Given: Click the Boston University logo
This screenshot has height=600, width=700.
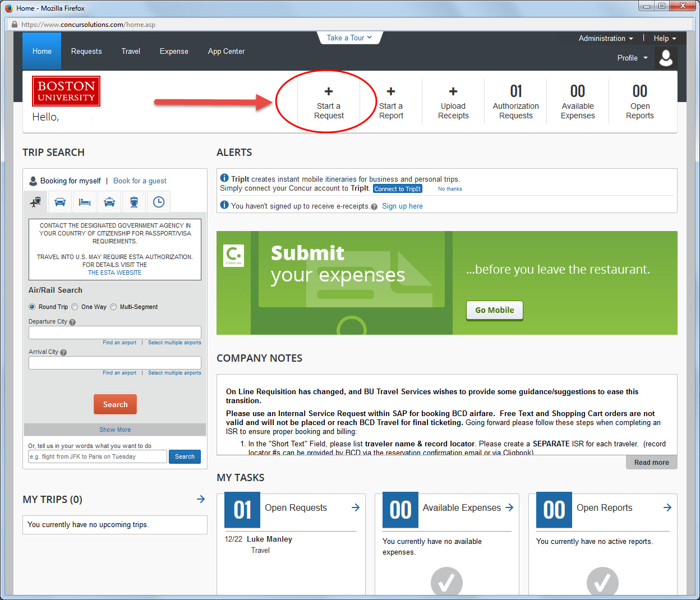Looking at the screenshot, I should click(66, 91).
